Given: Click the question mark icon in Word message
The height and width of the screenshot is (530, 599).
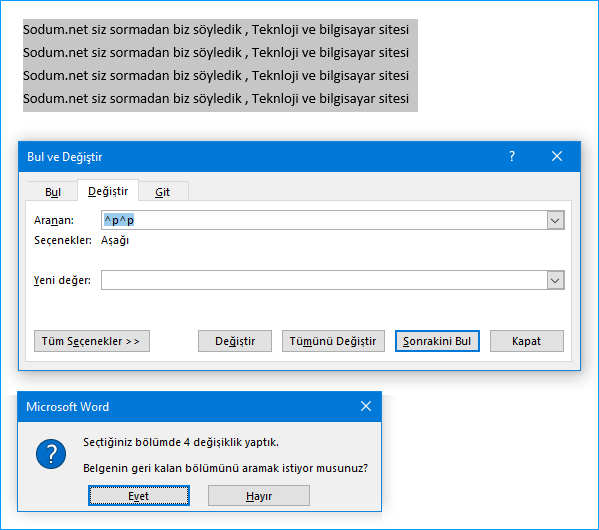Looking at the screenshot, I should (51, 454).
